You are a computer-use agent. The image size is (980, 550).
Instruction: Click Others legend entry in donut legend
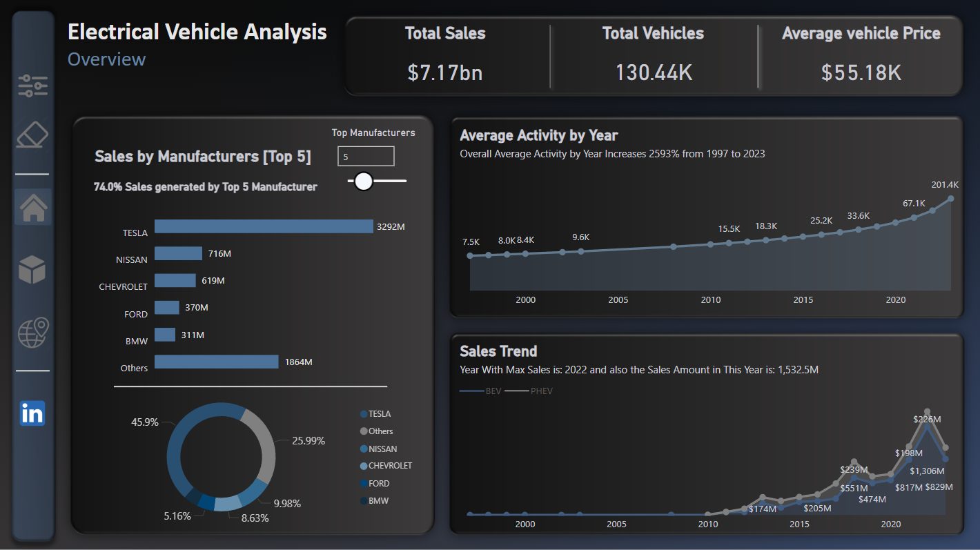point(377,431)
